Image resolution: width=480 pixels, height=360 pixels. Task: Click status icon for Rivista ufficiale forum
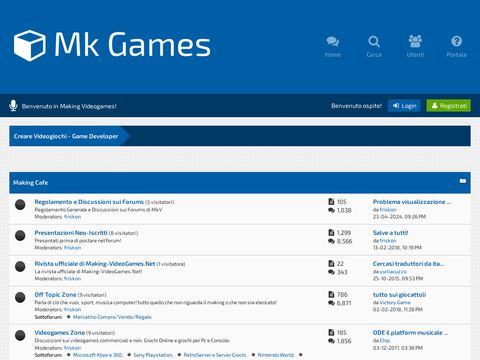(20, 266)
